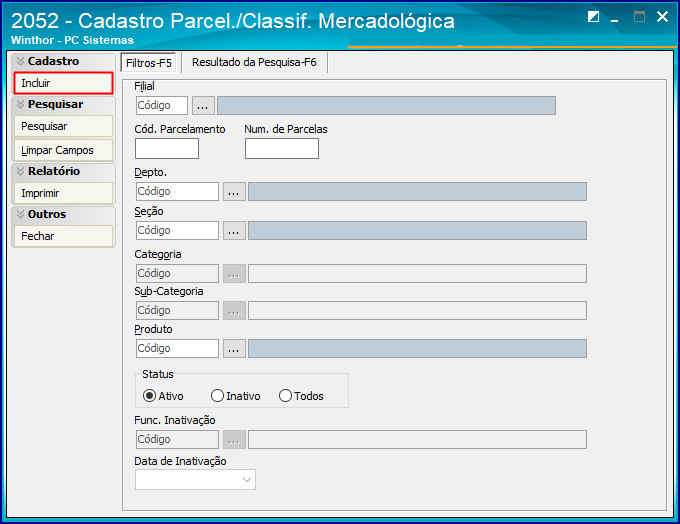This screenshot has width=680, height=524.
Task: Open Produto lookup ellipsis button
Action: click(234, 349)
